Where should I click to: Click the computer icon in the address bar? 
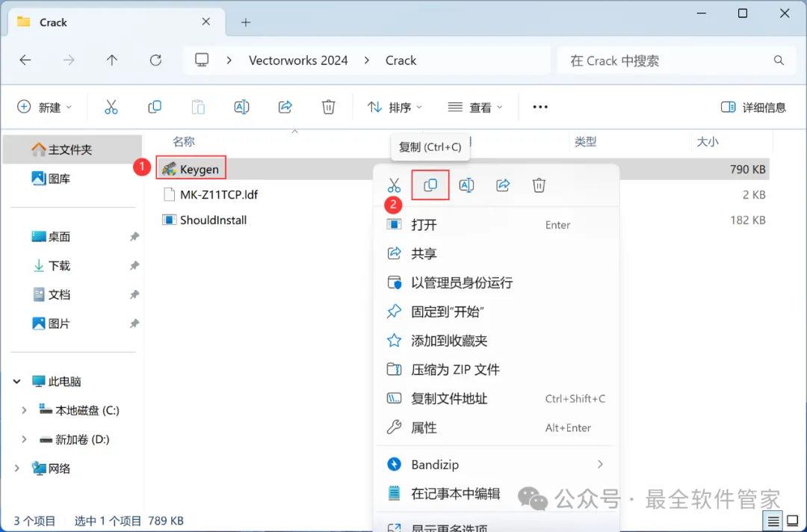202,61
